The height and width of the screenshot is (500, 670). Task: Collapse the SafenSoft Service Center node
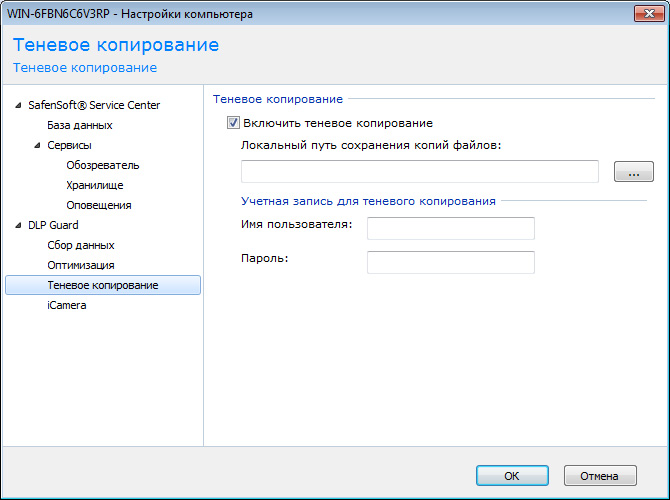[17, 105]
